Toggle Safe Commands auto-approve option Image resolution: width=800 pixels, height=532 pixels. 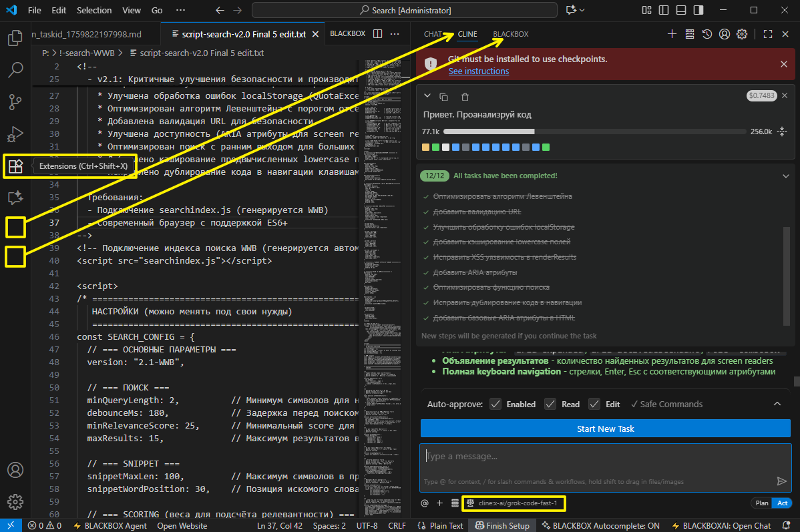(666, 404)
